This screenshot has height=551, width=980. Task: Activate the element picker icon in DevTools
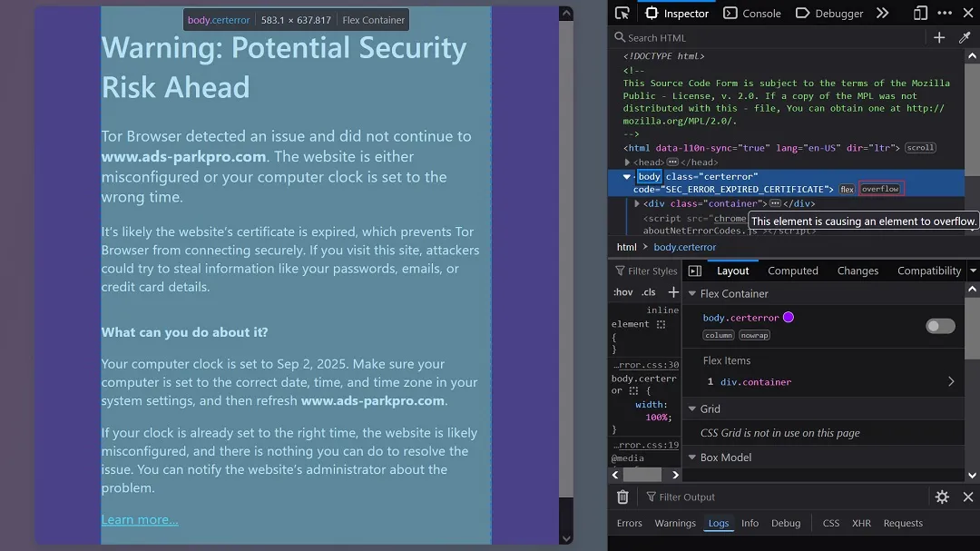pyautogui.click(x=622, y=13)
